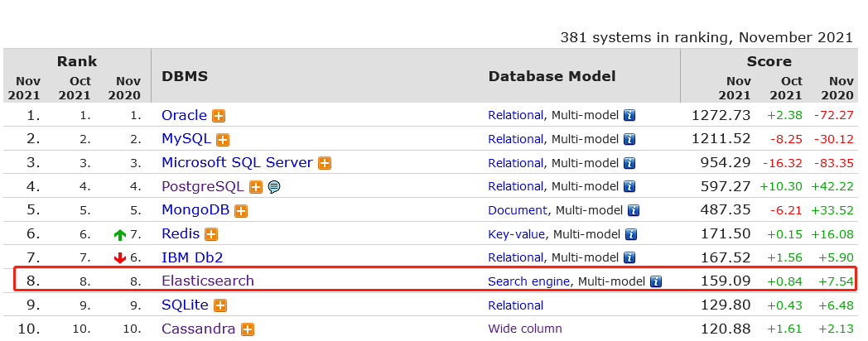Click the red down arrow in IBM Db2 row
Viewport: 868px width, 341px height.
(119, 258)
